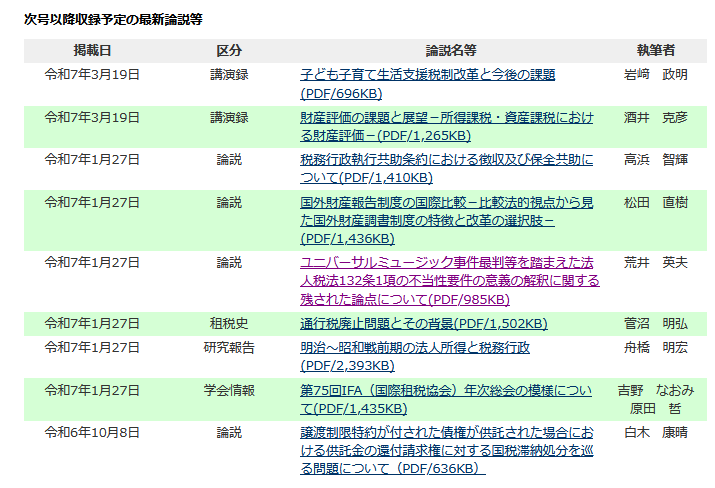Select author name 酒井 克彦
Viewport: 715px width, 488px height.
coord(655,117)
